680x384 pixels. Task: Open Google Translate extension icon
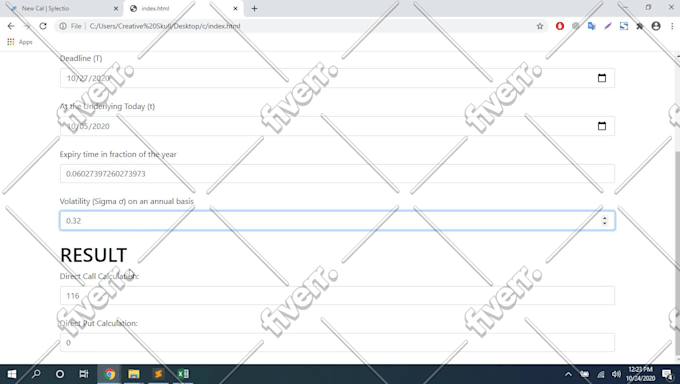592,26
